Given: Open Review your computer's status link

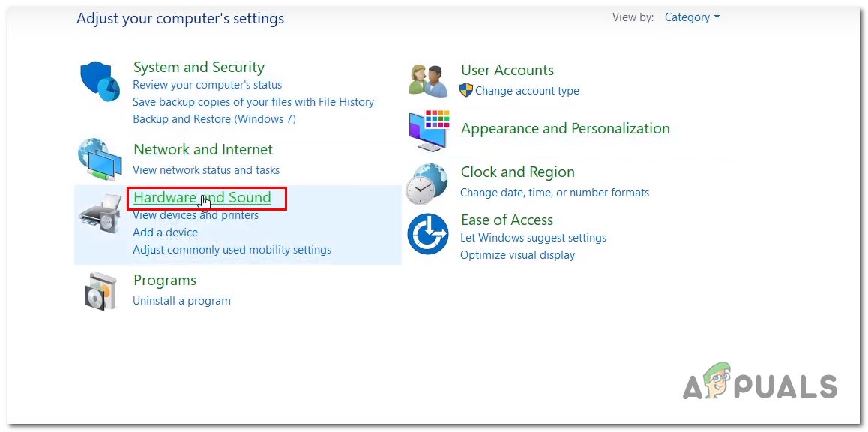Looking at the screenshot, I should coord(208,85).
